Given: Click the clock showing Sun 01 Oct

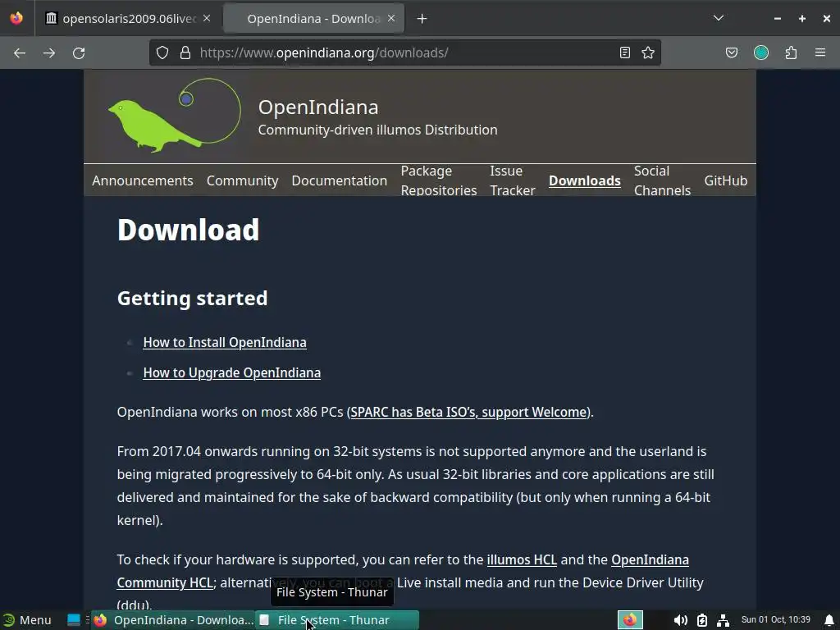Looking at the screenshot, I should coord(776,620).
